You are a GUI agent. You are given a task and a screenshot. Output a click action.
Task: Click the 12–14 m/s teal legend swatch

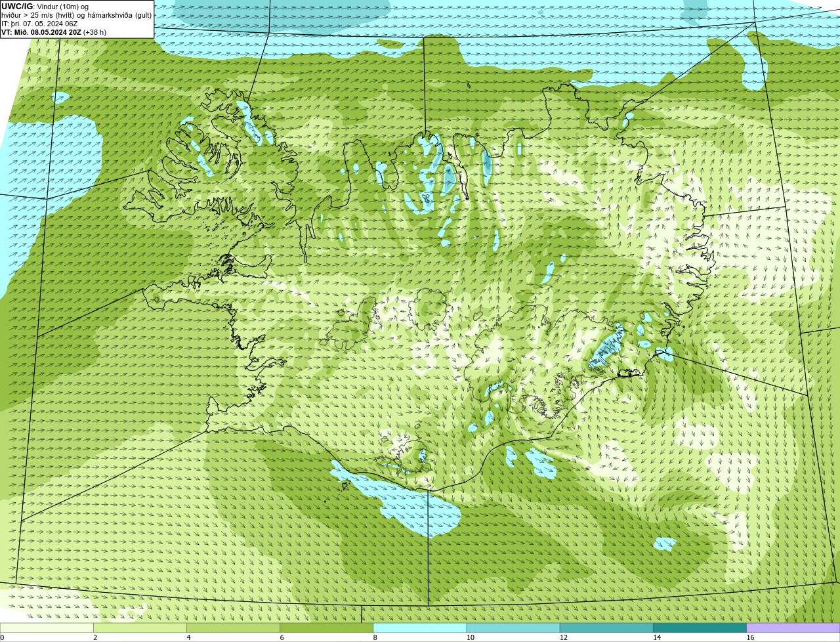[x=606, y=628]
